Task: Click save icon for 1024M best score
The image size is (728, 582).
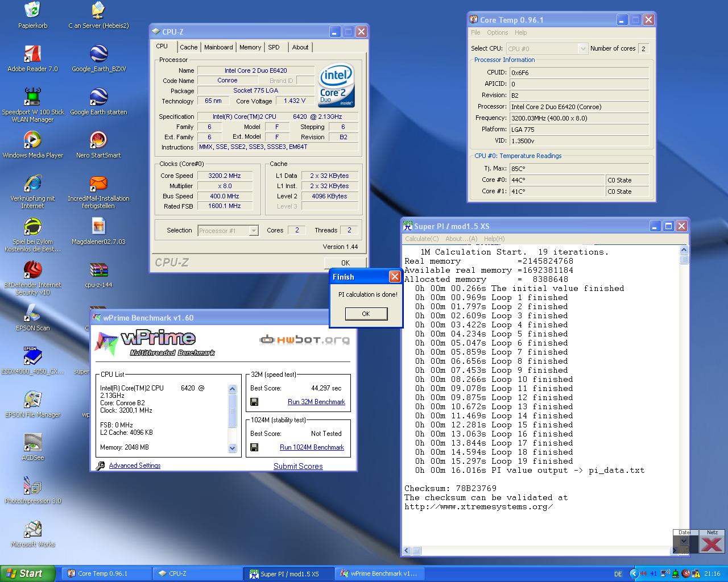Action: 254,447
